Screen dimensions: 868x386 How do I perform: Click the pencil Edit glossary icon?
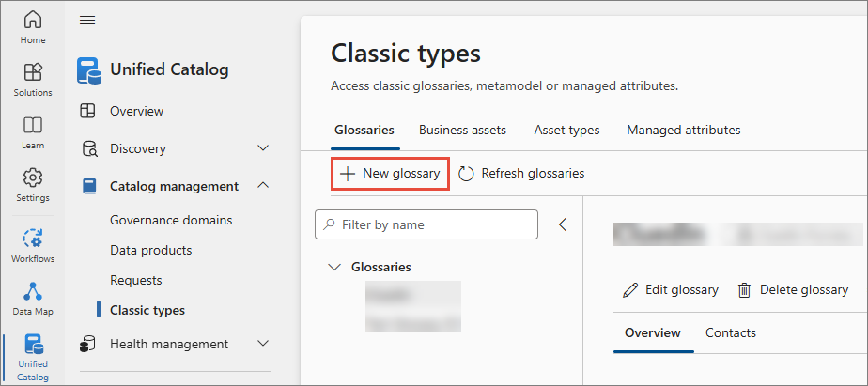(x=630, y=289)
